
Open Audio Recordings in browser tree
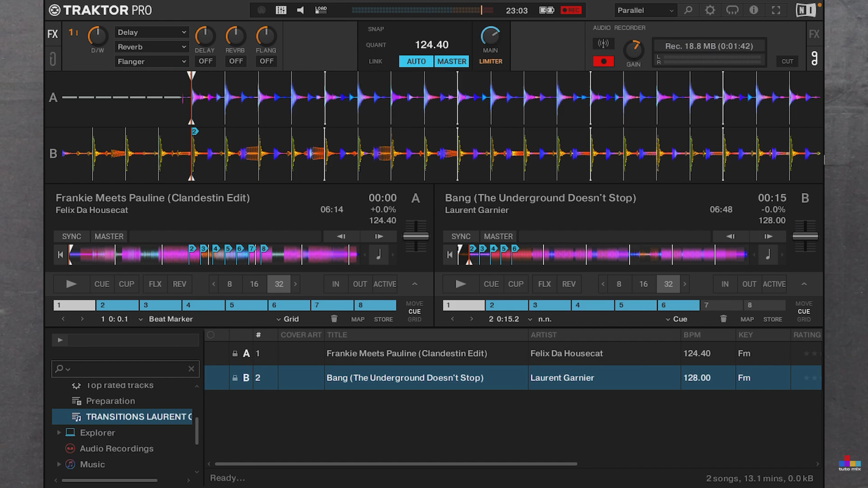(x=117, y=448)
